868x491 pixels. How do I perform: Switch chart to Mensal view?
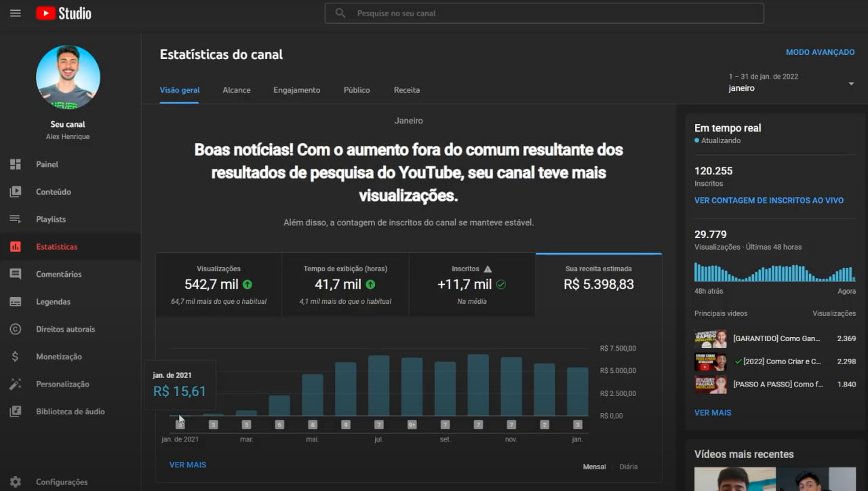click(x=595, y=467)
